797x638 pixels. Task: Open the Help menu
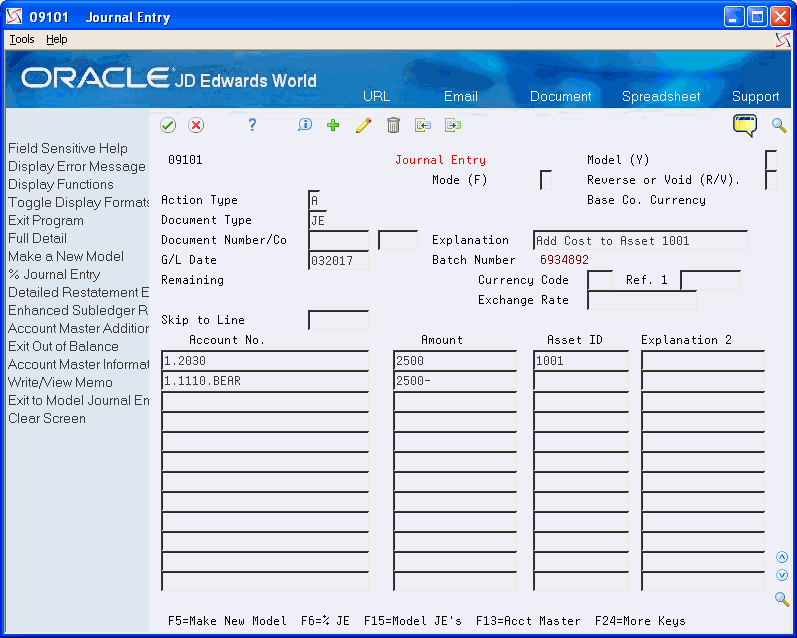pos(57,39)
